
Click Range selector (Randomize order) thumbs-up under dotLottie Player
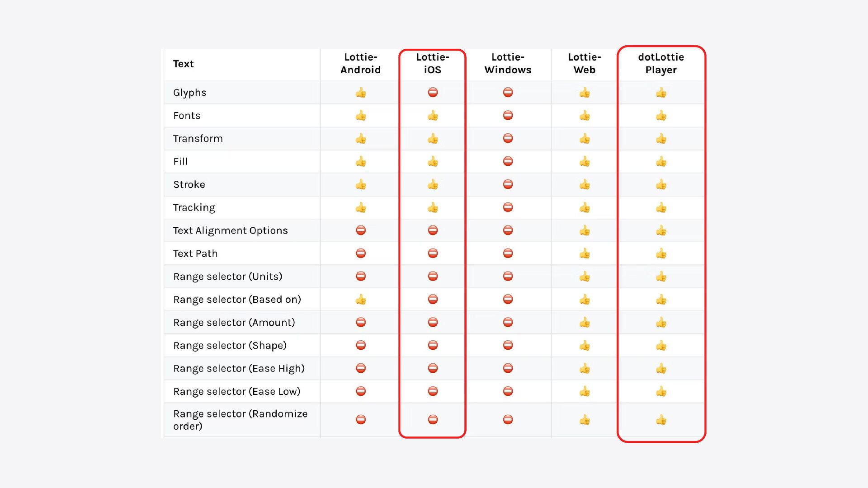click(x=661, y=420)
